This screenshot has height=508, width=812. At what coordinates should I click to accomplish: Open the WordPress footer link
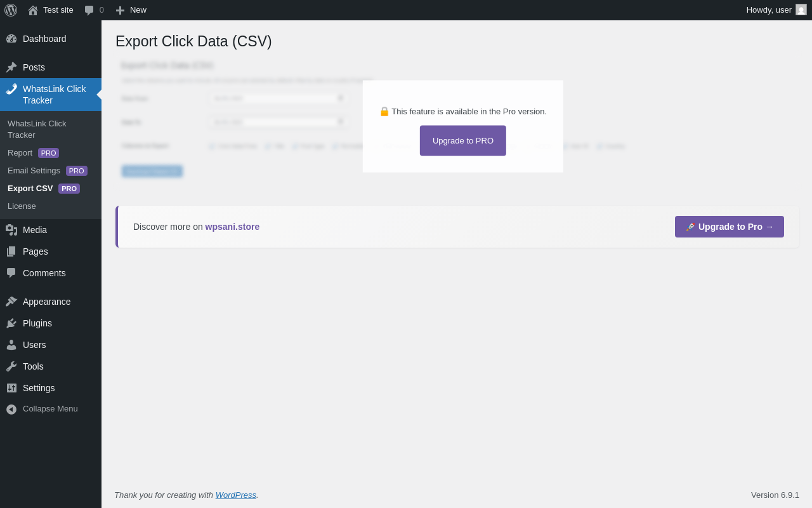click(236, 495)
